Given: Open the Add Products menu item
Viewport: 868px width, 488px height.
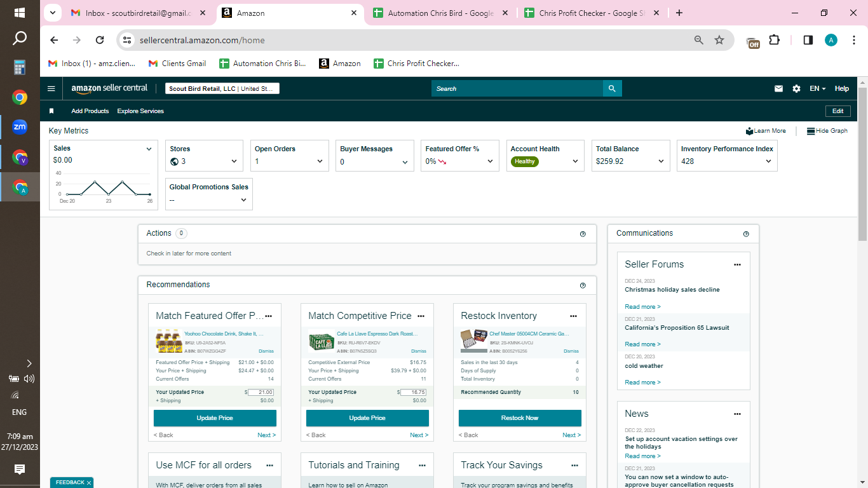Looking at the screenshot, I should point(90,111).
